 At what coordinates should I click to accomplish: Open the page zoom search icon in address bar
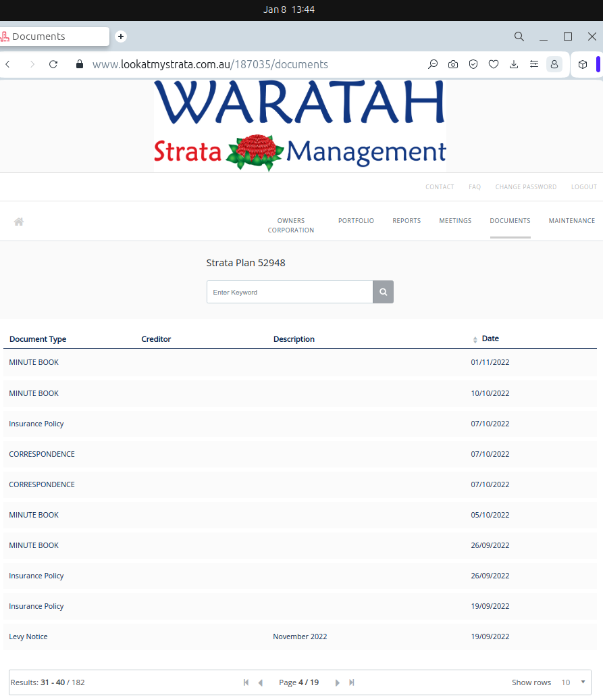click(x=433, y=64)
